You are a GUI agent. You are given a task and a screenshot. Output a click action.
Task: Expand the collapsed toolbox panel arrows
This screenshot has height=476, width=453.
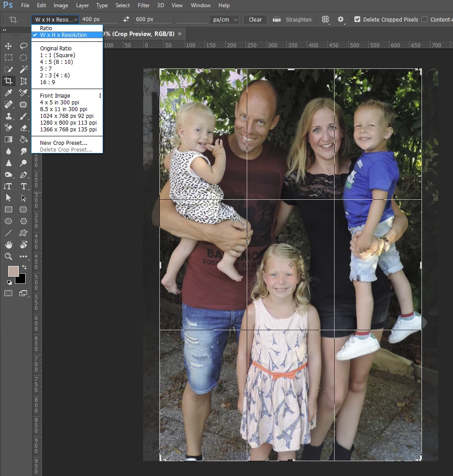(x=4, y=30)
